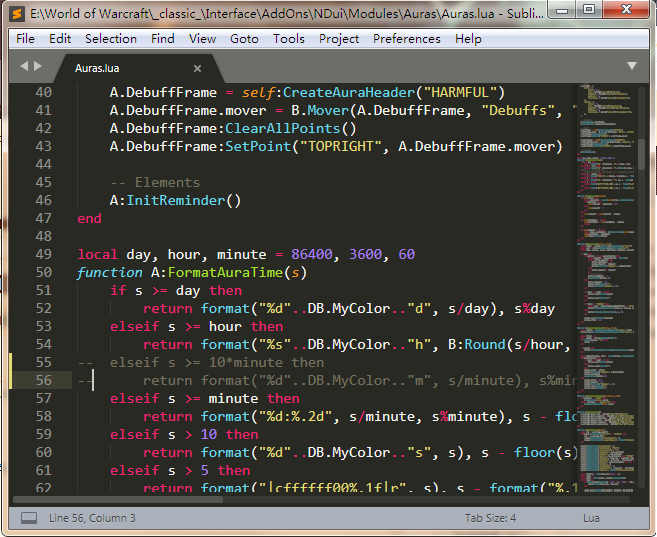Click the next tab right arrow
657x537 pixels.
click(39, 66)
